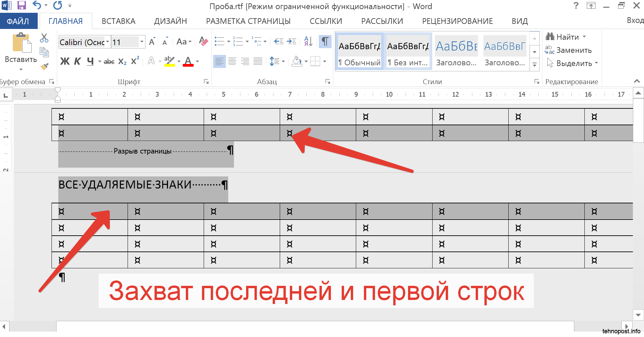Open Styles pane launcher in Стили group
Viewport: 644px width, 337px height.
pos(537,82)
